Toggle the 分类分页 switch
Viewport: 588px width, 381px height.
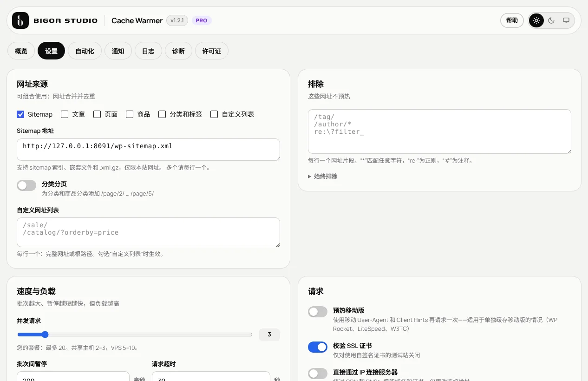tap(26, 185)
